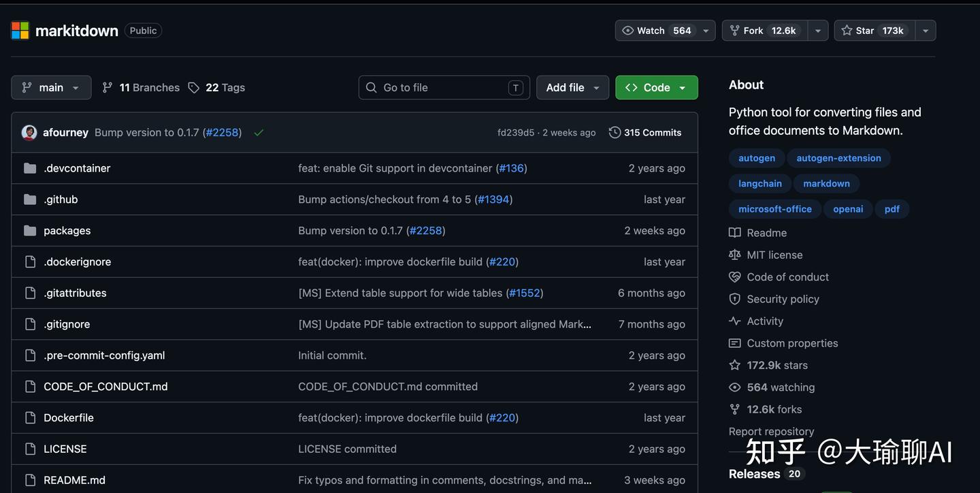Select the openai topic tag

pos(848,209)
